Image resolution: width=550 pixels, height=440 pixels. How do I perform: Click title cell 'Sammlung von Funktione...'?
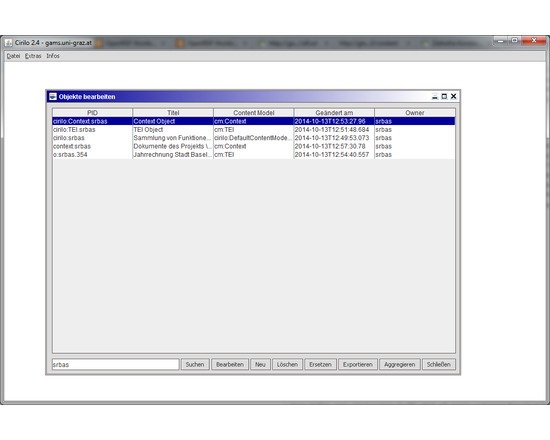[173, 138]
